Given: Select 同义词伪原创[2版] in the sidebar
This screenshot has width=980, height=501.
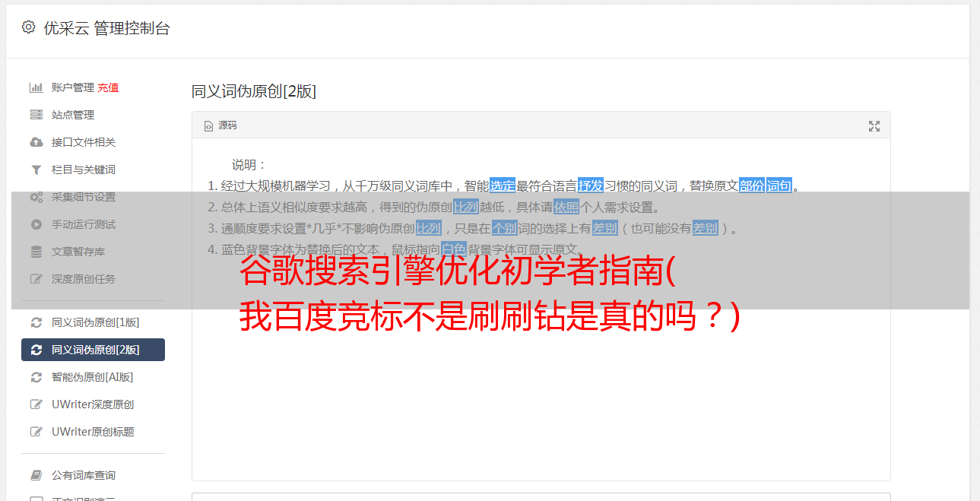Looking at the screenshot, I should click(93, 350).
